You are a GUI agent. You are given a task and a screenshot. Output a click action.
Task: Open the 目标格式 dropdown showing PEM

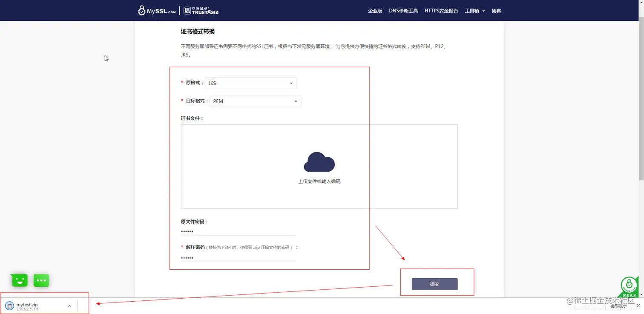click(256, 101)
